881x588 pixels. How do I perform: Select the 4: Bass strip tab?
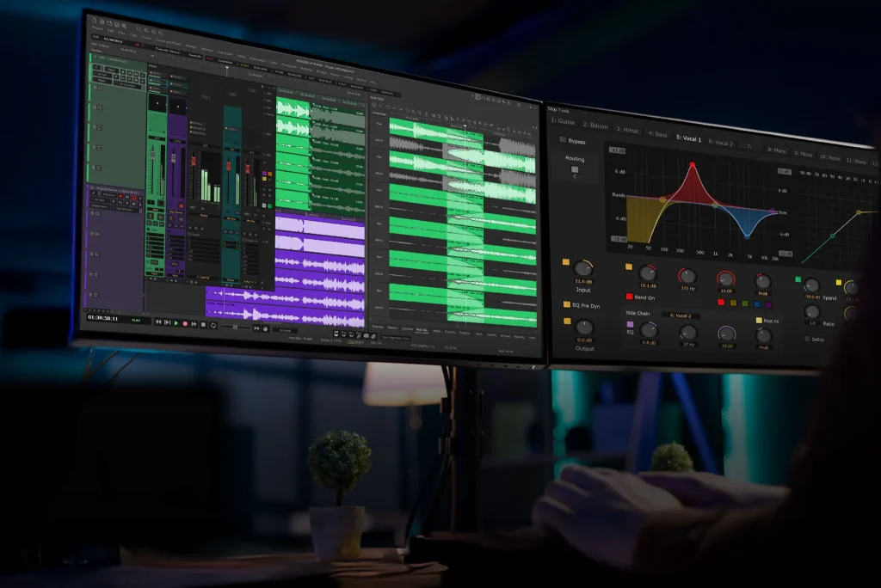click(x=657, y=134)
